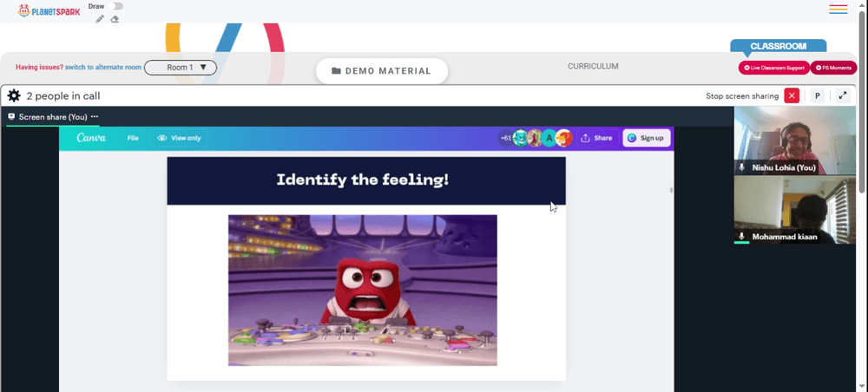Click the Anger character image
The image size is (868, 392).
363,291
